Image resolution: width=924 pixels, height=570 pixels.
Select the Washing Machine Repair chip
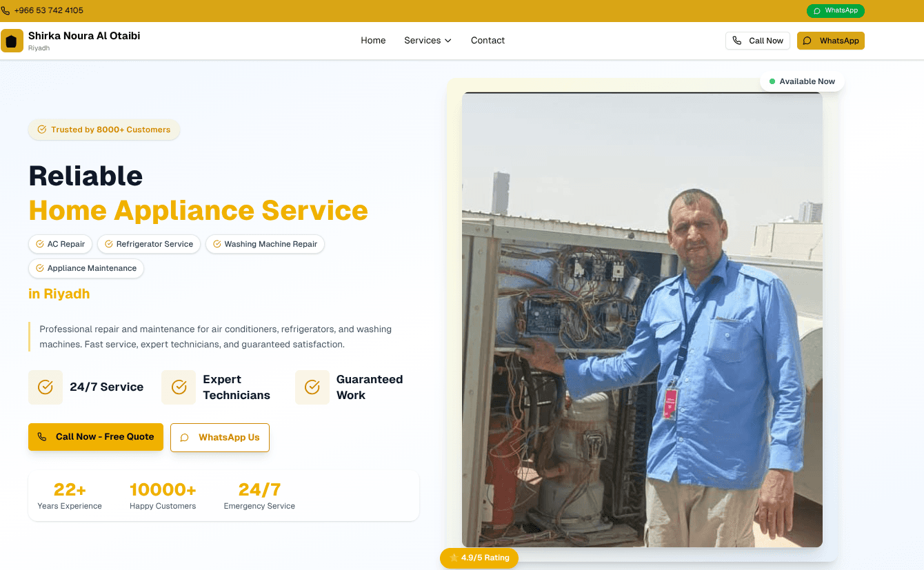pyautogui.click(x=265, y=244)
